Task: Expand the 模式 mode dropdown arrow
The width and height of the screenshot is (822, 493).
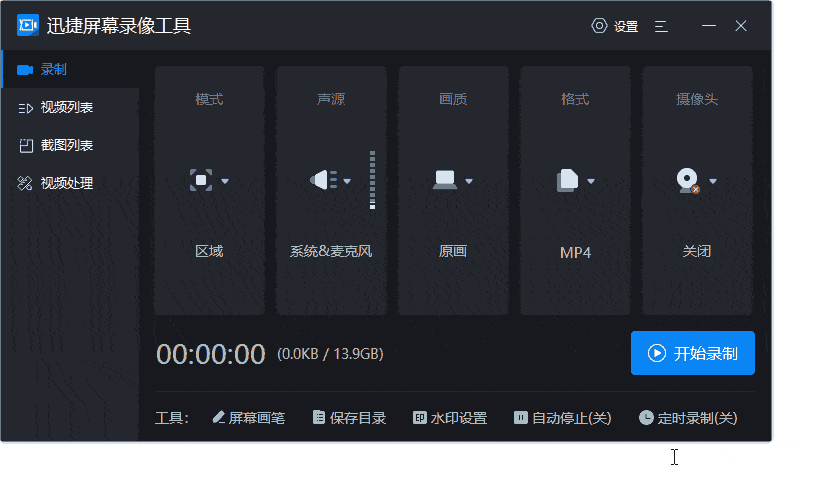Action: 225,182
